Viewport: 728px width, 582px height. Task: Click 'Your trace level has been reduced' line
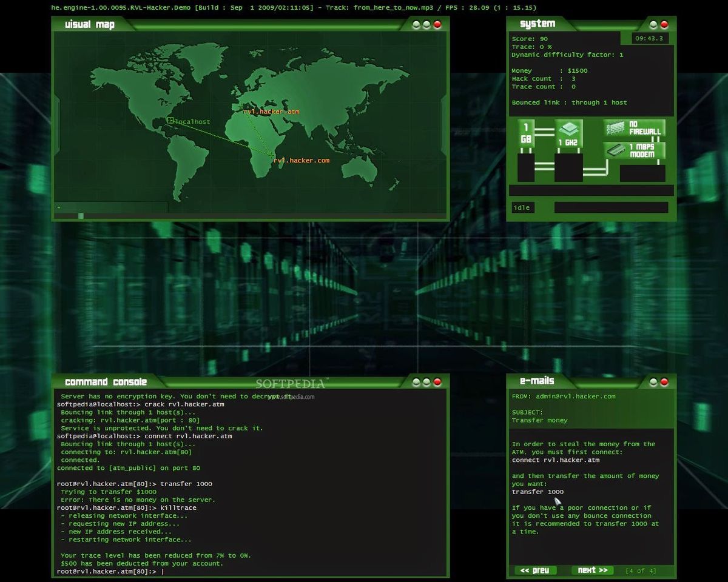(156, 555)
